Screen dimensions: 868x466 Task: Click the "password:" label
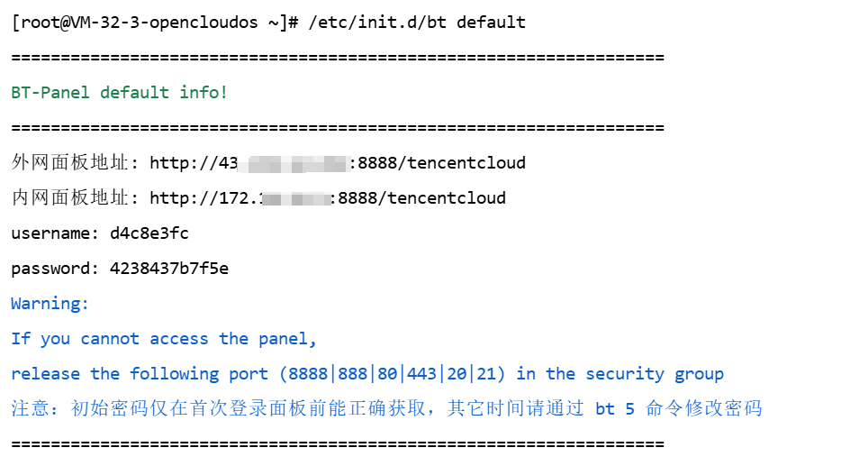[55, 269]
